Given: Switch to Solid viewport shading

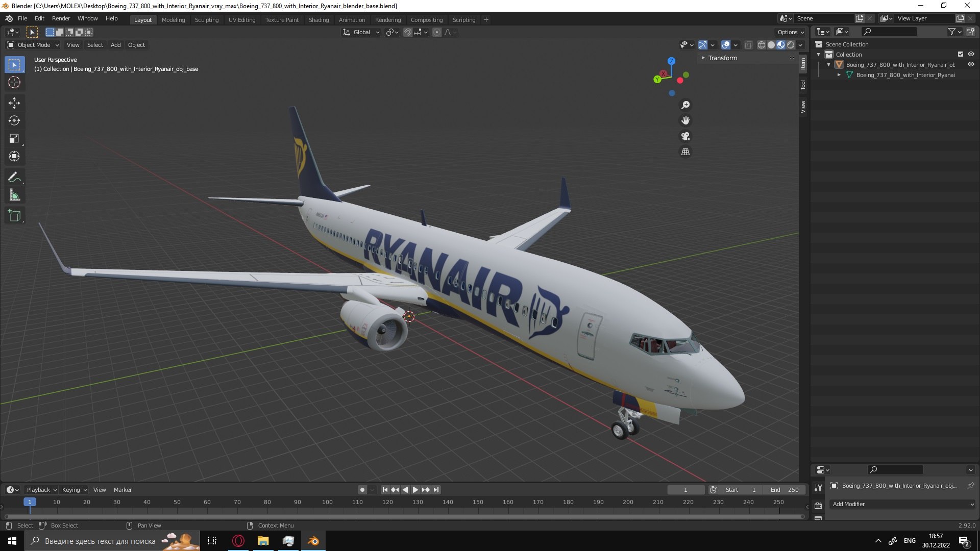Looking at the screenshot, I should point(771,45).
